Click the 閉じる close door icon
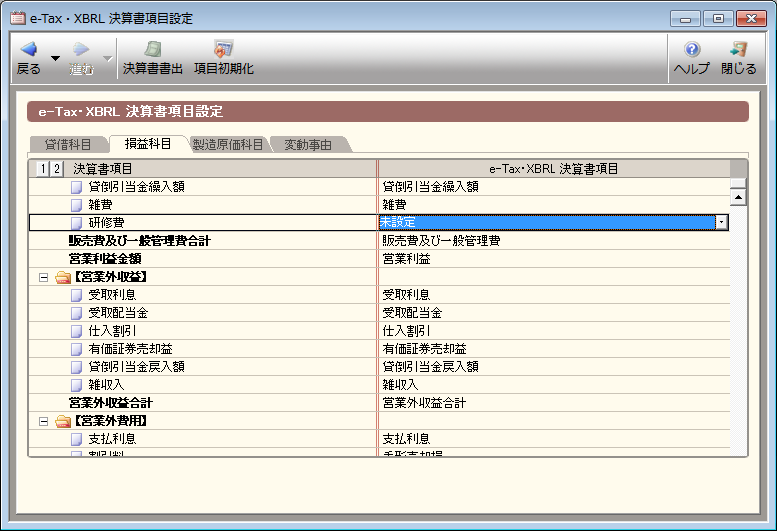777x531 pixels. coord(739,49)
